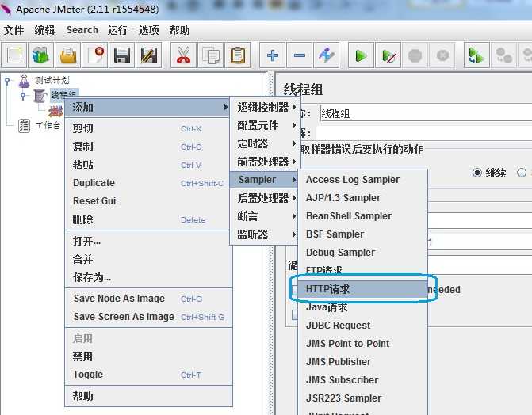Click the Cut scissors icon

coord(183,55)
